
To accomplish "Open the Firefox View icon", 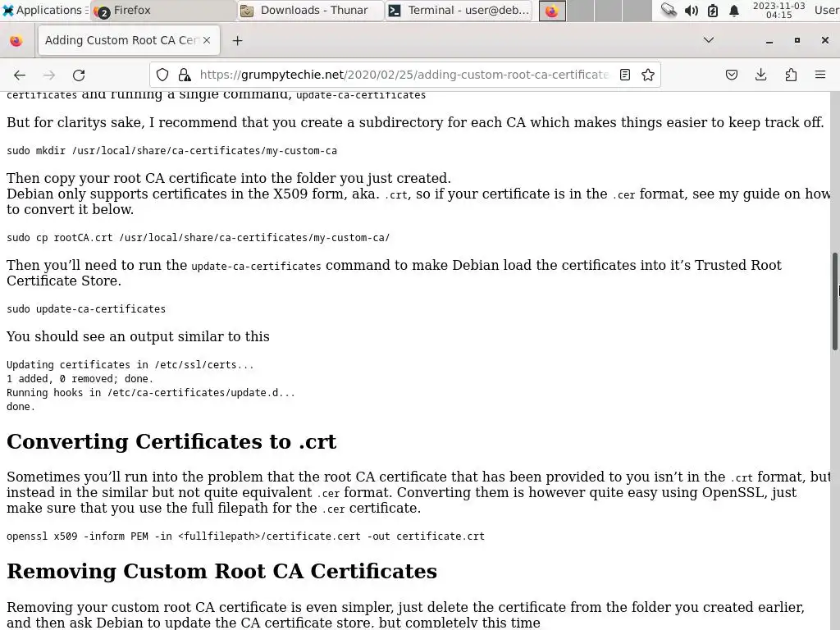I will click(x=16, y=41).
